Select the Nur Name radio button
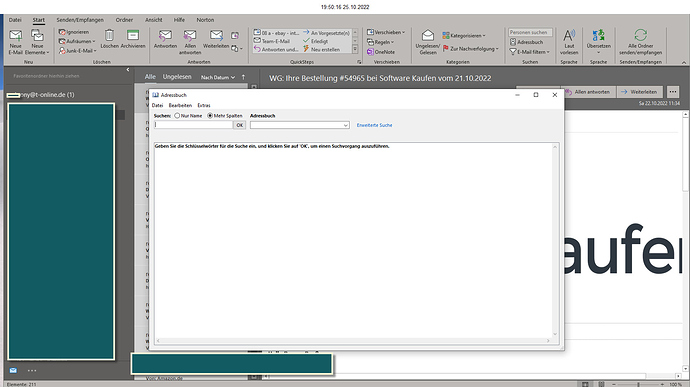690x387 pixels. click(177, 116)
